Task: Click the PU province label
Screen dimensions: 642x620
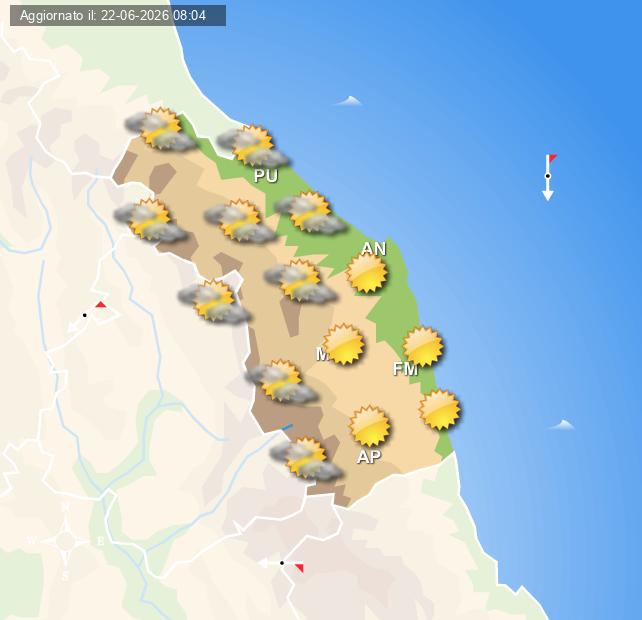Action: pos(266,176)
